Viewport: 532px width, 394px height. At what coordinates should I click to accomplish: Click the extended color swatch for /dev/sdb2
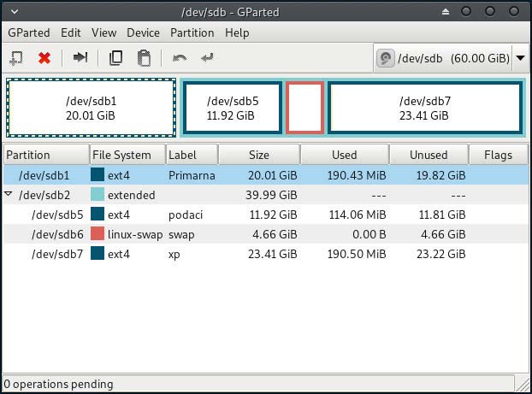click(98, 195)
